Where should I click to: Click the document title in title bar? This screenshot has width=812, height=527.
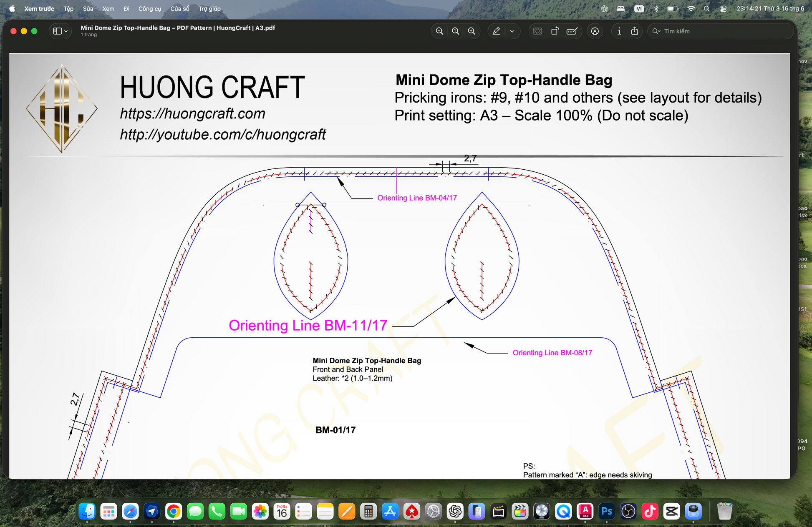pyautogui.click(x=178, y=28)
